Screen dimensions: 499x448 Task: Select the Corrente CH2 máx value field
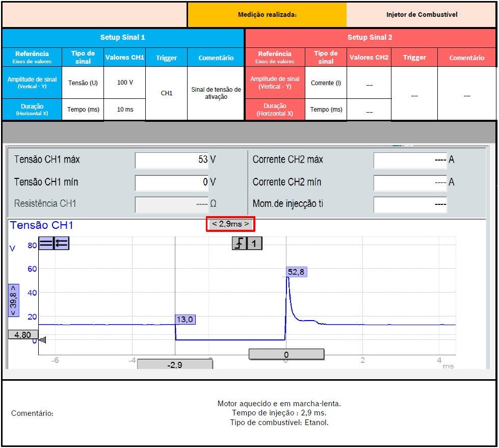tap(410, 160)
